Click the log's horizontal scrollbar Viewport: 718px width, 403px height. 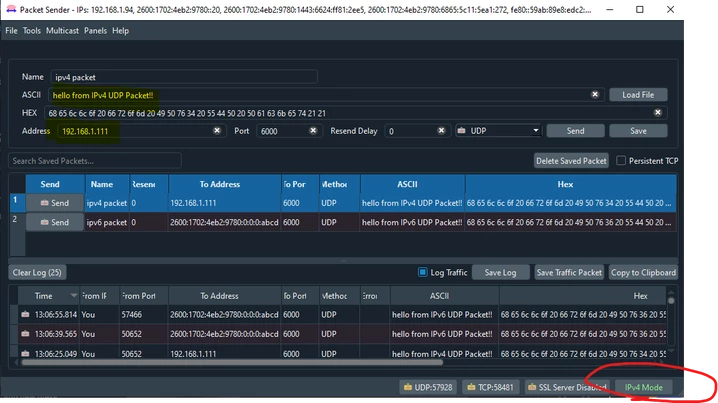point(232,362)
